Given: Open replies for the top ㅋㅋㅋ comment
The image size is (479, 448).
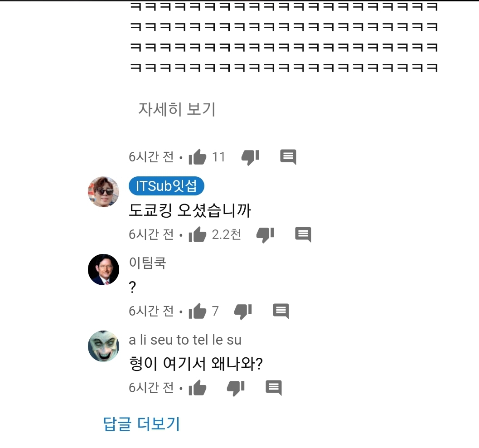Looking at the screenshot, I should coord(288,157).
